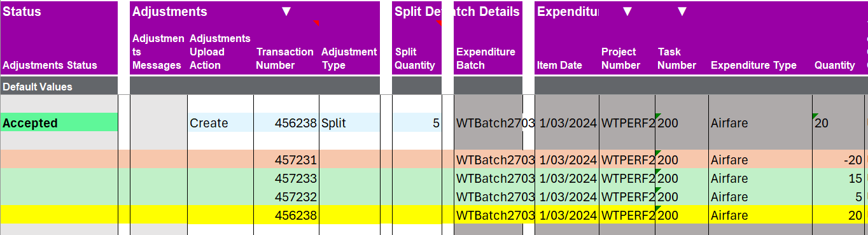Select Transaction Number 457233 cell

286,179
